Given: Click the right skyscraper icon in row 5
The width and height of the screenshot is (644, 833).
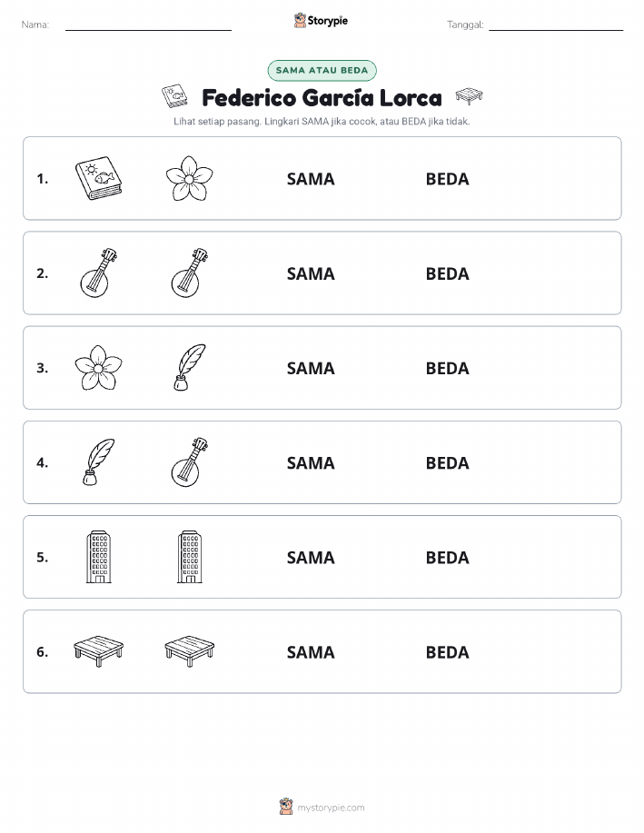Looking at the screenshot, I should pos(189,556).
